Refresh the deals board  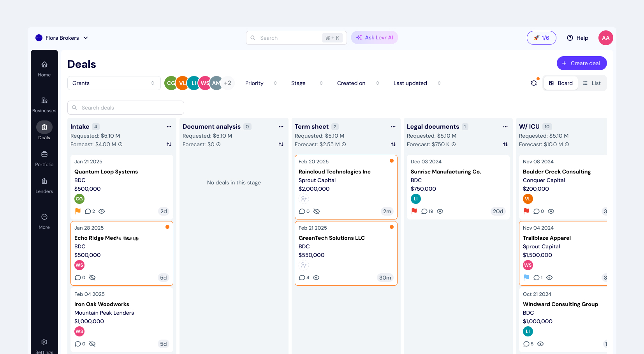point(533,83)
